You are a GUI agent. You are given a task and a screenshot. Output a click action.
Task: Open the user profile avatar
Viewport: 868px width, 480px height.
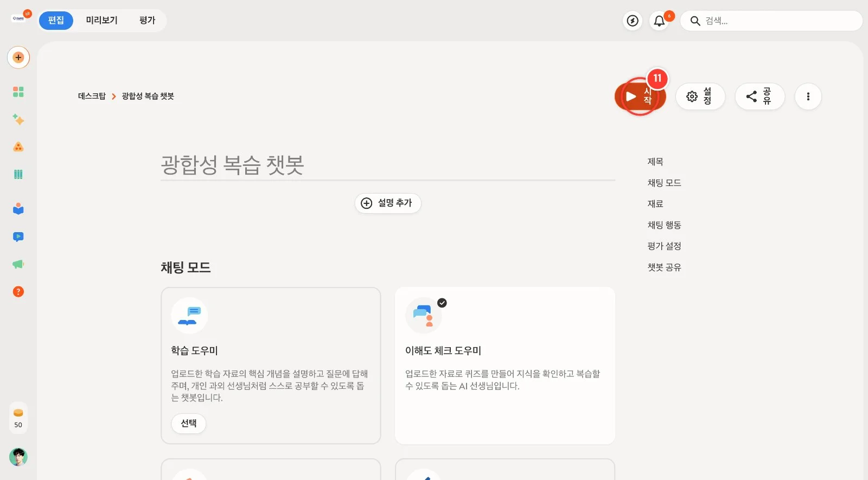[18, 457]
